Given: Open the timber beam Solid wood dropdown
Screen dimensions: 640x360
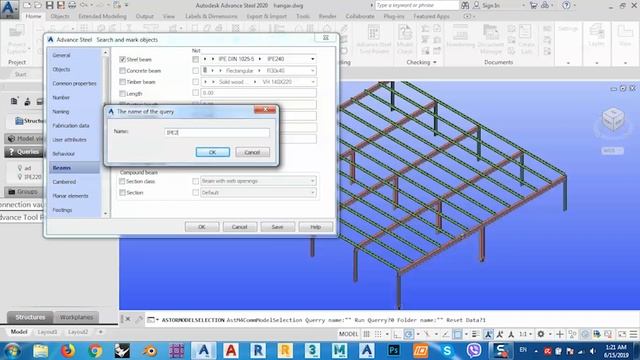Looking at the screenshot, I should point(313,82).
